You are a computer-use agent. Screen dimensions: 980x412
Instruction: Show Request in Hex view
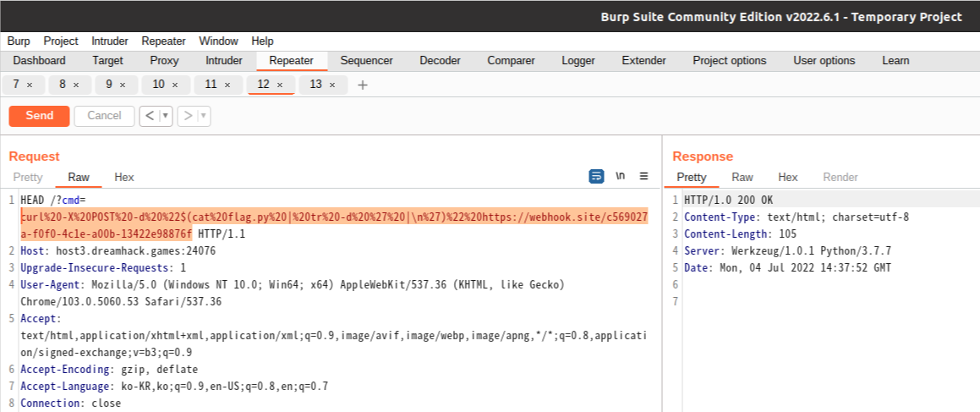[123, 178]
